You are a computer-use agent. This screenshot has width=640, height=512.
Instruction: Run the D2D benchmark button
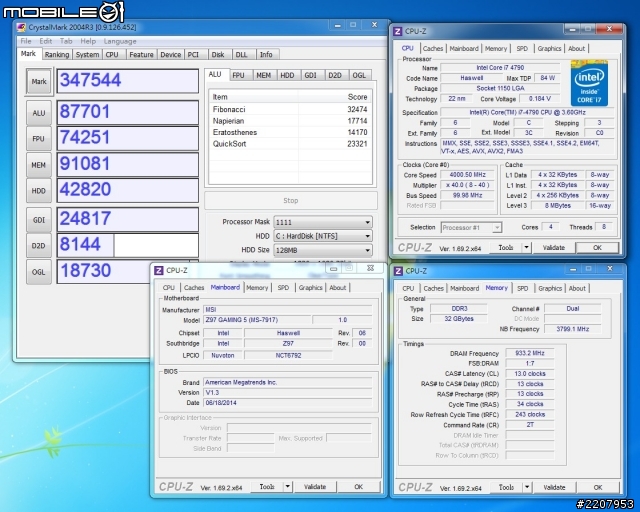[39, 246]
